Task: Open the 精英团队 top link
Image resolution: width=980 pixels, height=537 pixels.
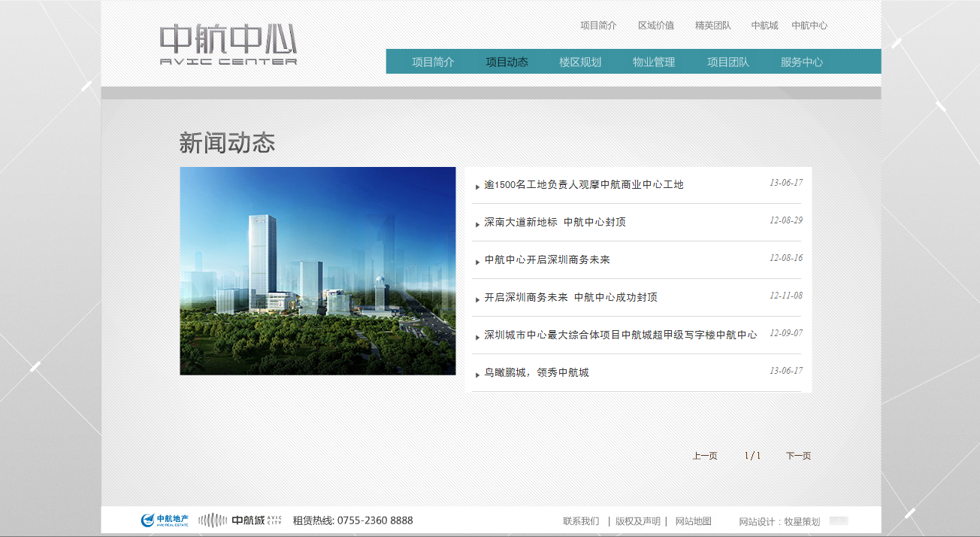Action: pyautogui.click(x=713, y=25)
